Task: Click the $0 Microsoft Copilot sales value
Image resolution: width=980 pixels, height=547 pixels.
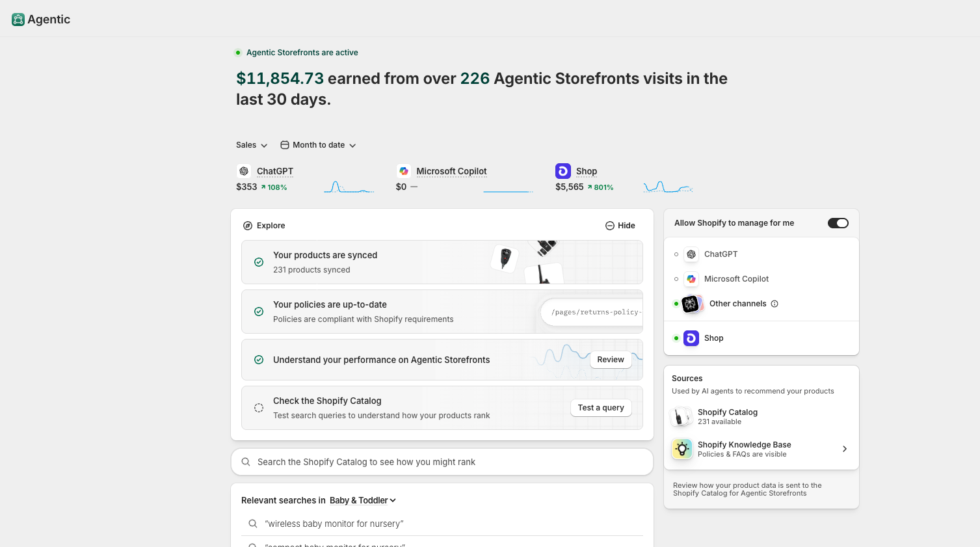Action: [401, 187]
